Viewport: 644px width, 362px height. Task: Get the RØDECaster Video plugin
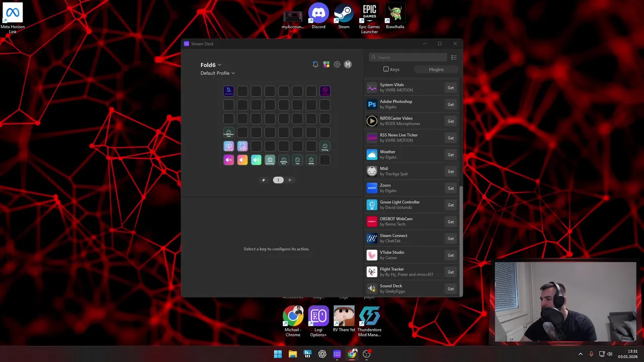[x=451, y=121]
